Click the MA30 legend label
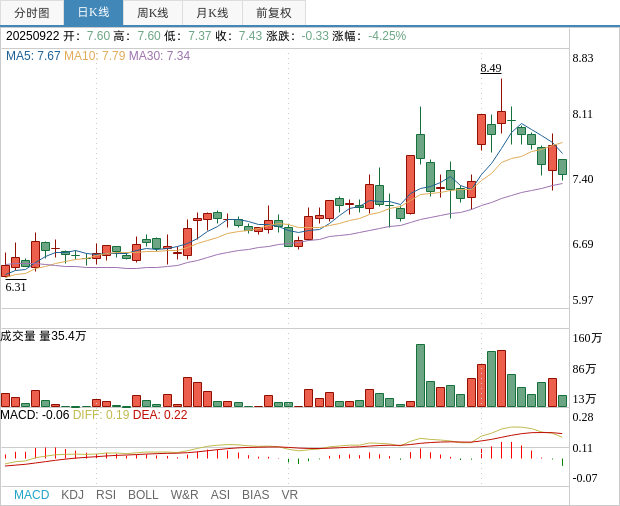 pyautogui.click(x=159, y=56)
